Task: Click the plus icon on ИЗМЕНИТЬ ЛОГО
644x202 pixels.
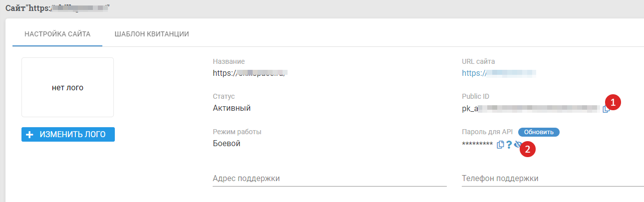Action: (x=29, y=134)
